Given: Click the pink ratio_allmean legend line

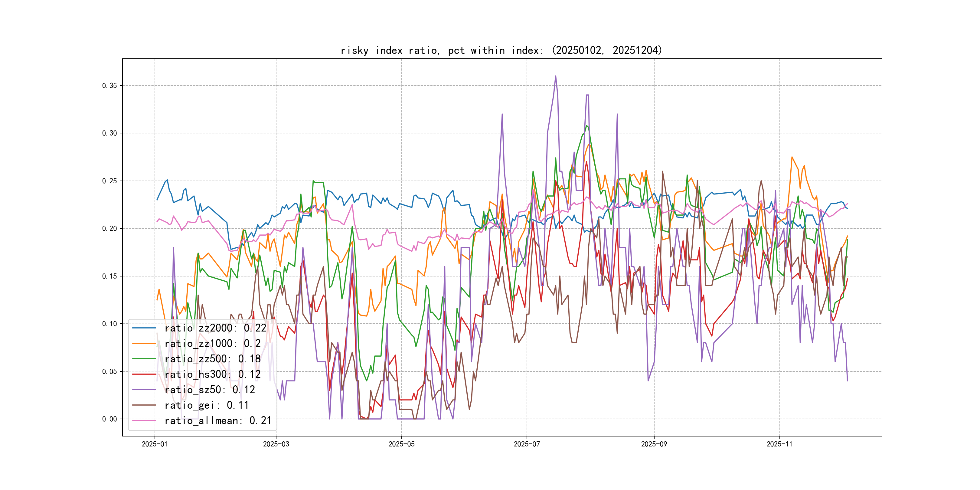Looking at the screenshot, I should click(144, 420).
